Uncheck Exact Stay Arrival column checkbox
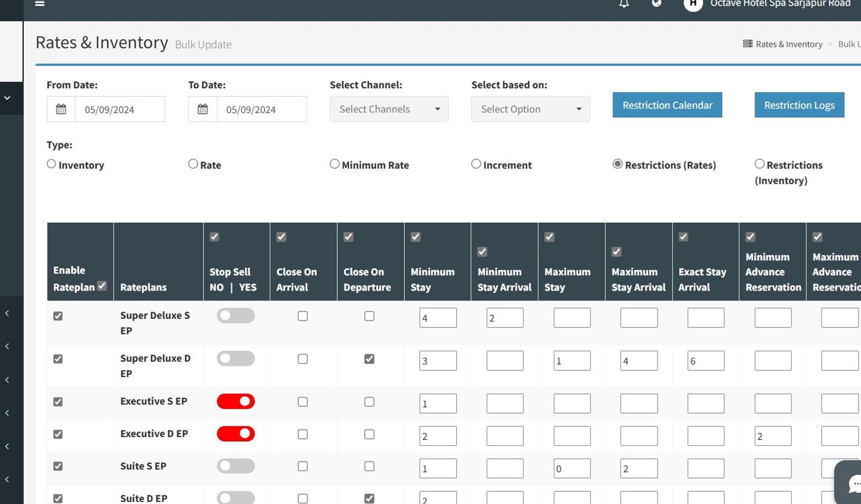The width and height of the screenshot is (861, 504). coord(683,237)
